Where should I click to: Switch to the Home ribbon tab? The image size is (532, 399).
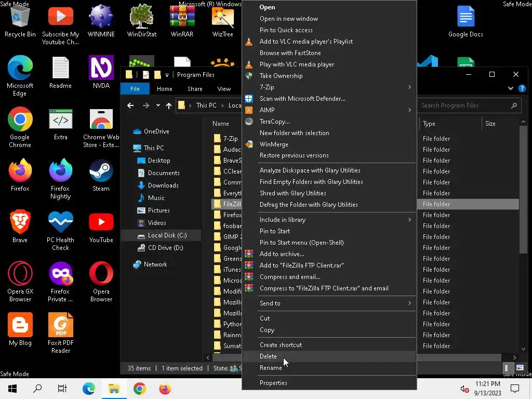click(x=165, y=88)
